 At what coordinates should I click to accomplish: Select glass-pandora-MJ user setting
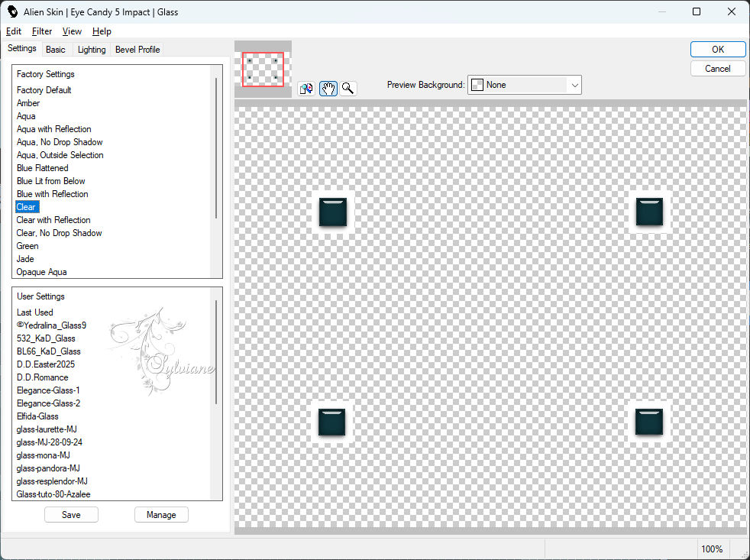coord(48,468)
